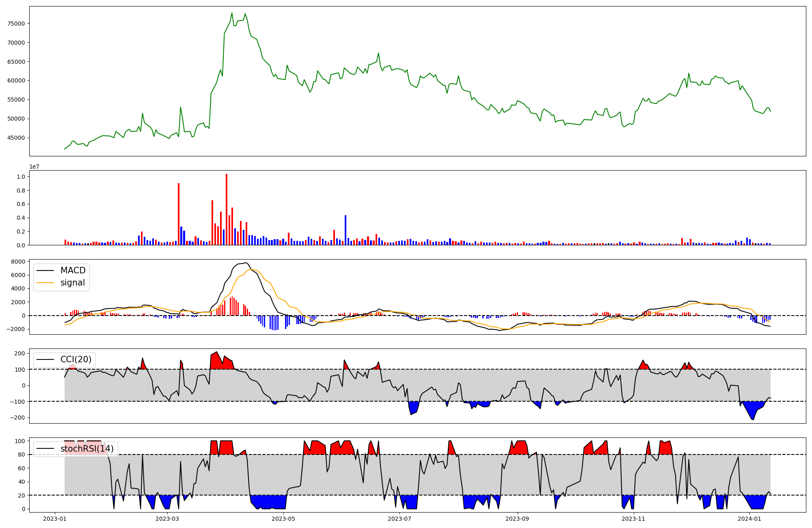Select the signal legend text
This screenshot has width=812, height=528.
click(73, 283)
